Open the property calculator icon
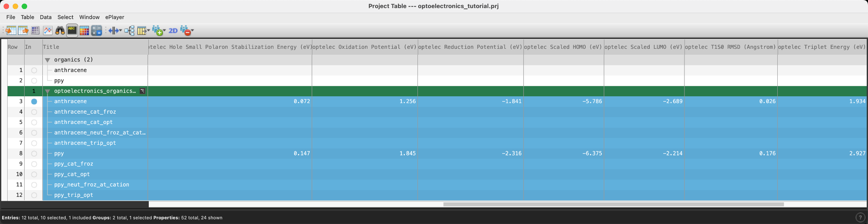Image resolution: width=868 pixels, height=224 pixels. tap(97, 30)
